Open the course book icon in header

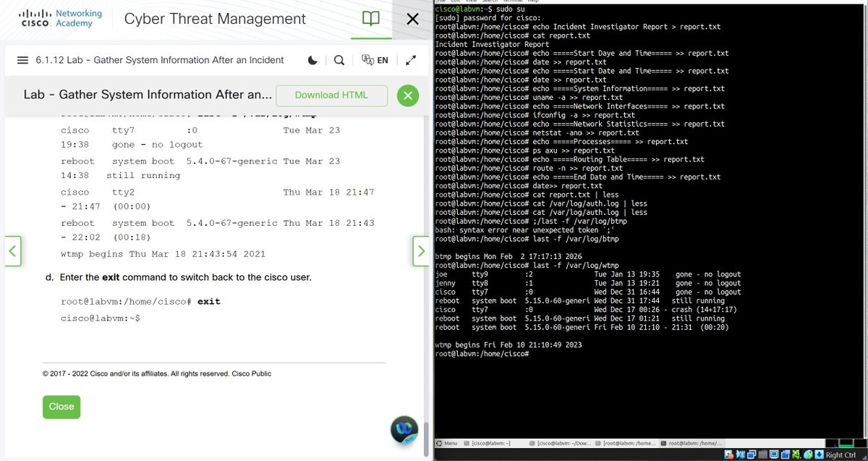[371, 19]
